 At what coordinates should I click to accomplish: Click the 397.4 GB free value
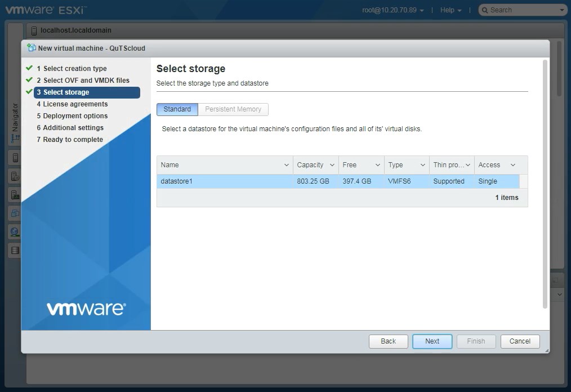point(356,181)
